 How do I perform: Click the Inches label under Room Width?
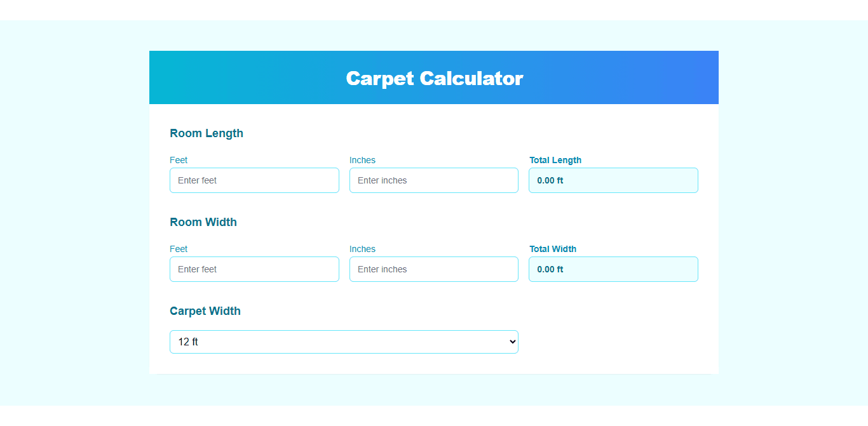pyautogui.click(x=362, y=249)
